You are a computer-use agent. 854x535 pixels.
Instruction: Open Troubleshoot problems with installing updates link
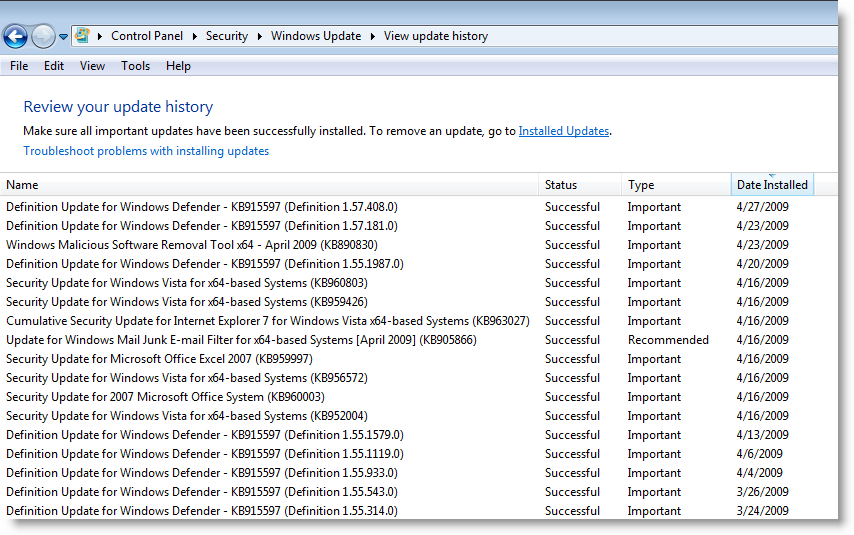click(x=146, y=151)
